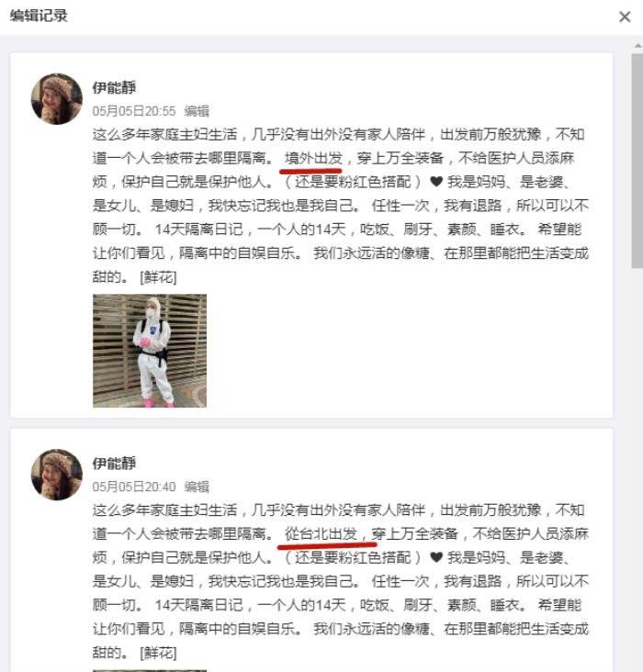Click the heart emoji in the 20:40 post
This screenshot has height=672, width=643.
(436, 557)
